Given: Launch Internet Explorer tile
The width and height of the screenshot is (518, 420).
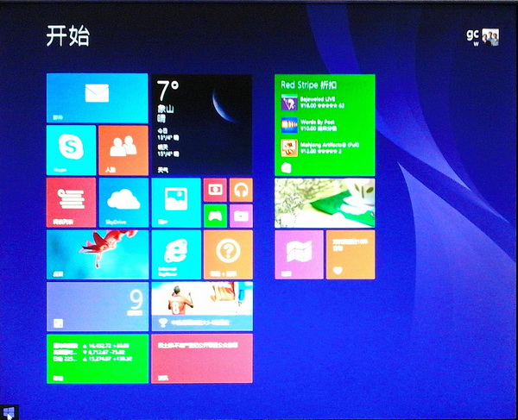Looking at the screenshot, I should tap(175, 254).
